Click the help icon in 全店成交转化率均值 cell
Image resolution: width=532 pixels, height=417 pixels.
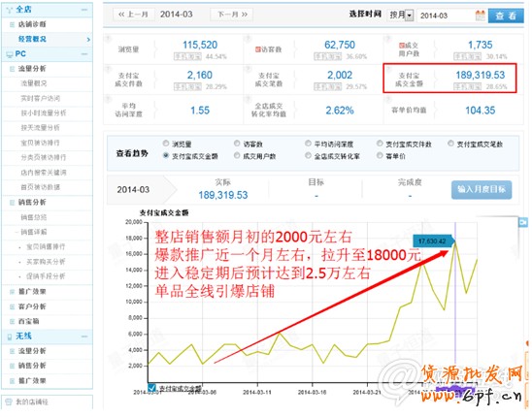tap(248, 99)
